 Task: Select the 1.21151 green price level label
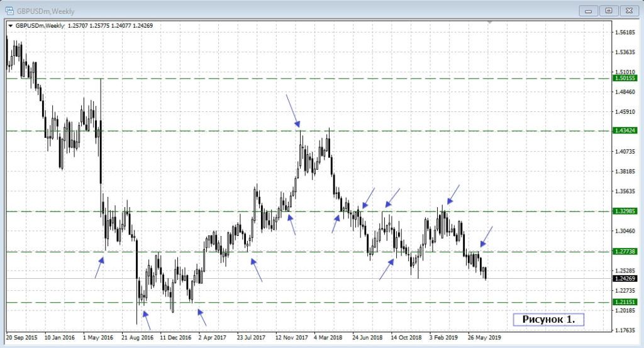coord(626,303)
